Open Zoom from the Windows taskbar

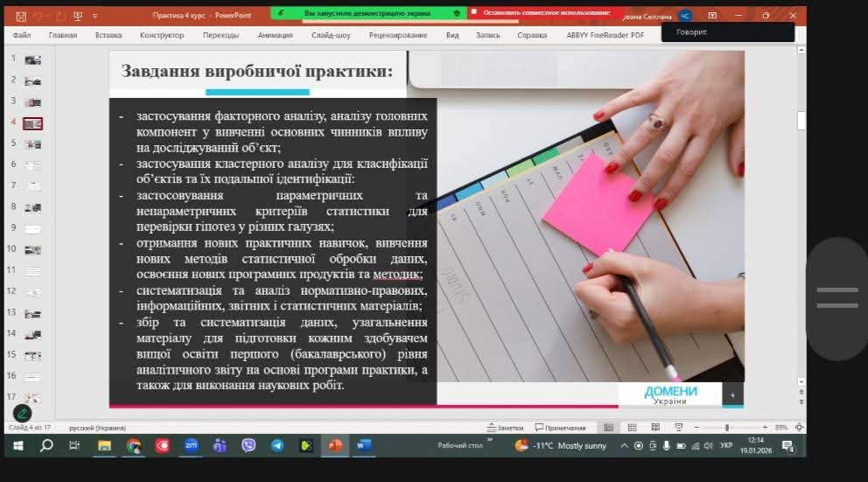pos(191,445)
